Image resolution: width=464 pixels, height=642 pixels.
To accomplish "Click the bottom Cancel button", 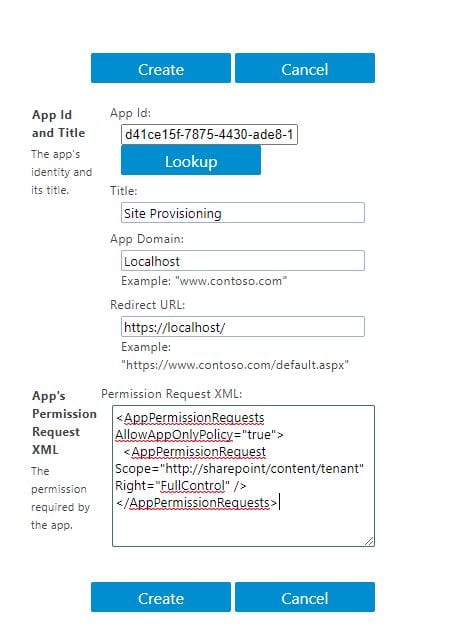I will click(305, 597).
